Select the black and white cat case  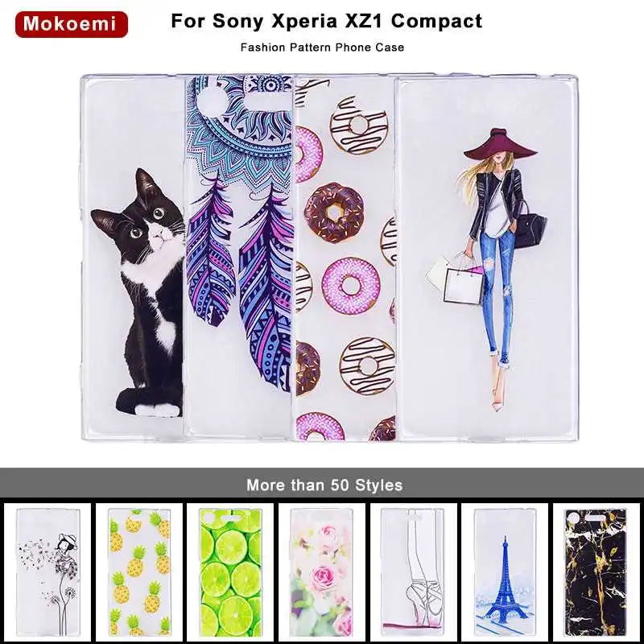(x=134, y=258)
